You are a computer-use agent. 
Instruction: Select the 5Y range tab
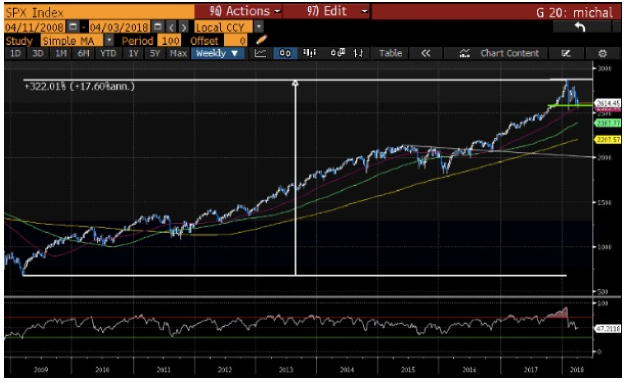click(x=155, y=53)
